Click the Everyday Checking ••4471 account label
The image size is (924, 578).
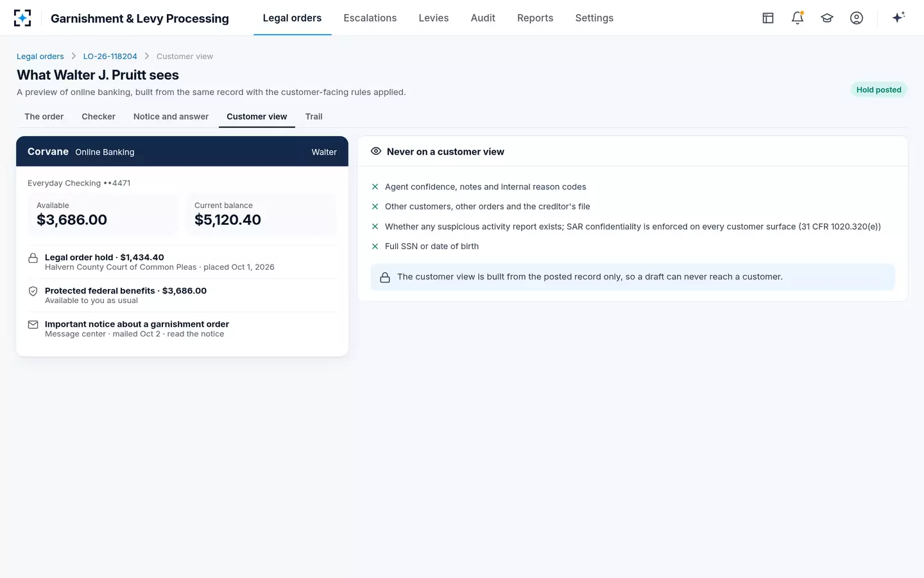(79, 183)
